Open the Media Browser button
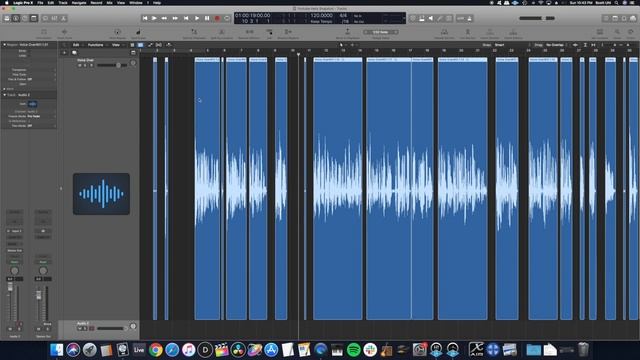Viewport: 640px width, 360px height. click(633, 18)
